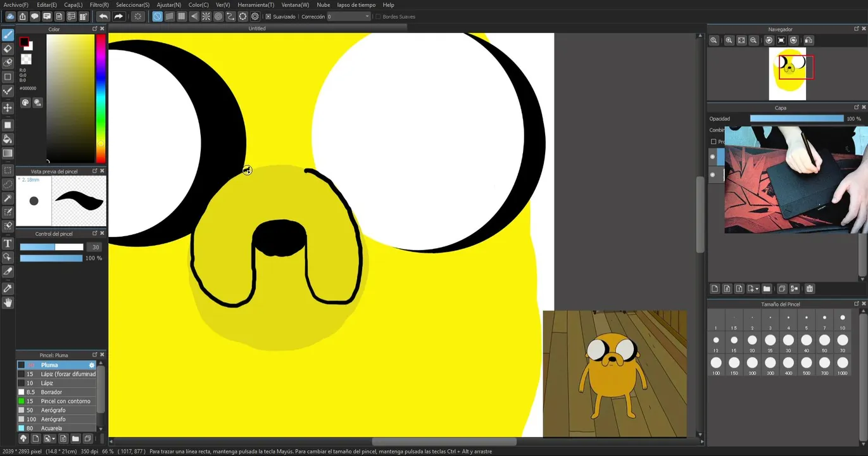868x456 pixels.
Task: Close the Color panel
Action: [x=103, y=29]
